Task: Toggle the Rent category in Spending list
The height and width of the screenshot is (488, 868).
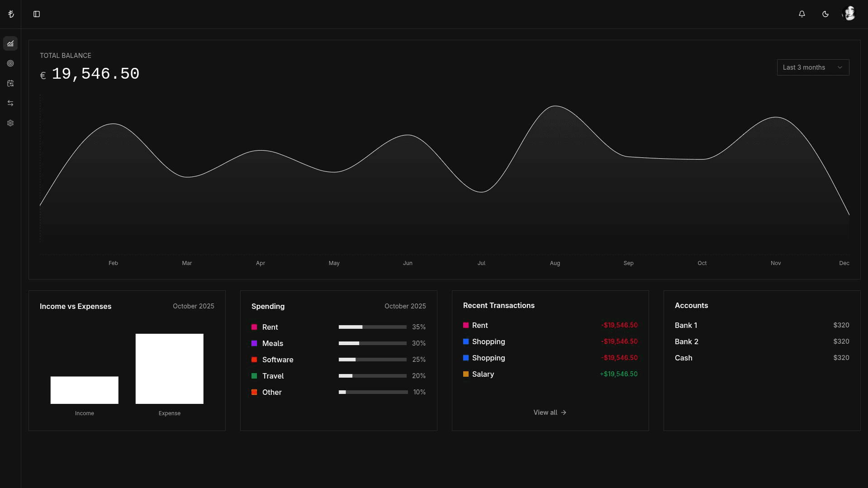Action: tap(270, 327)
